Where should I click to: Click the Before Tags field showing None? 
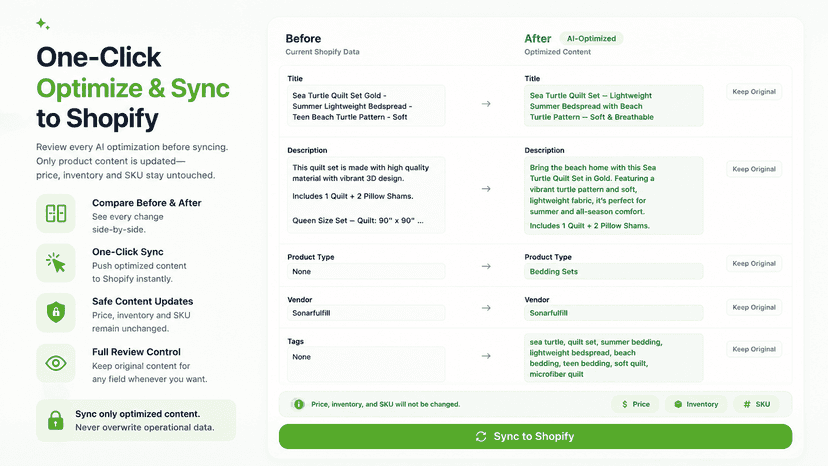pyautogui.click(x=366, y=364)
